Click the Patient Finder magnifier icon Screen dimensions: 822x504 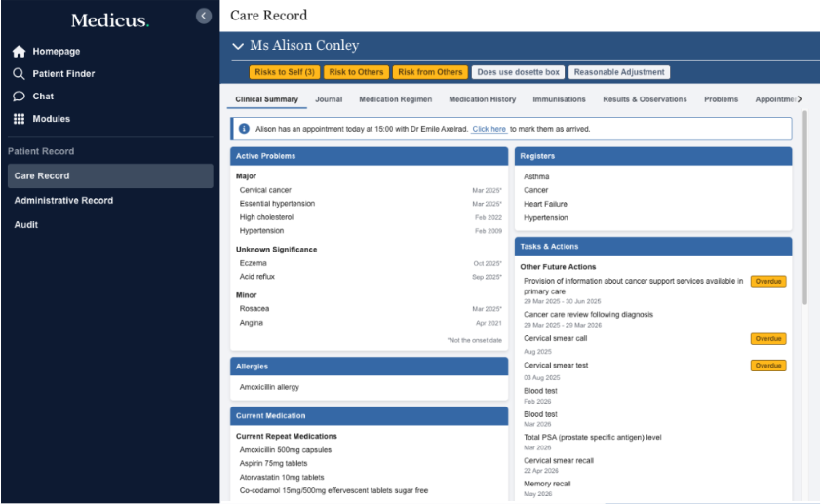(x=19, y=74)
